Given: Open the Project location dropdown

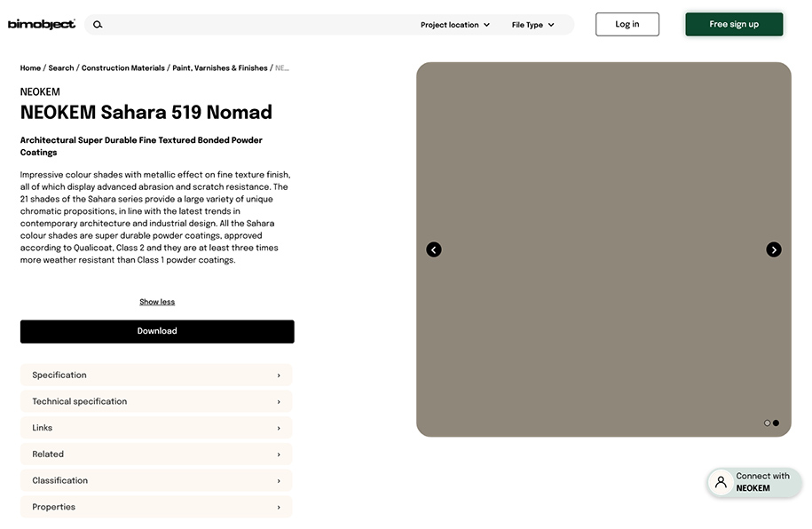Looking at the screenshot, I should (x=454, y=25).
